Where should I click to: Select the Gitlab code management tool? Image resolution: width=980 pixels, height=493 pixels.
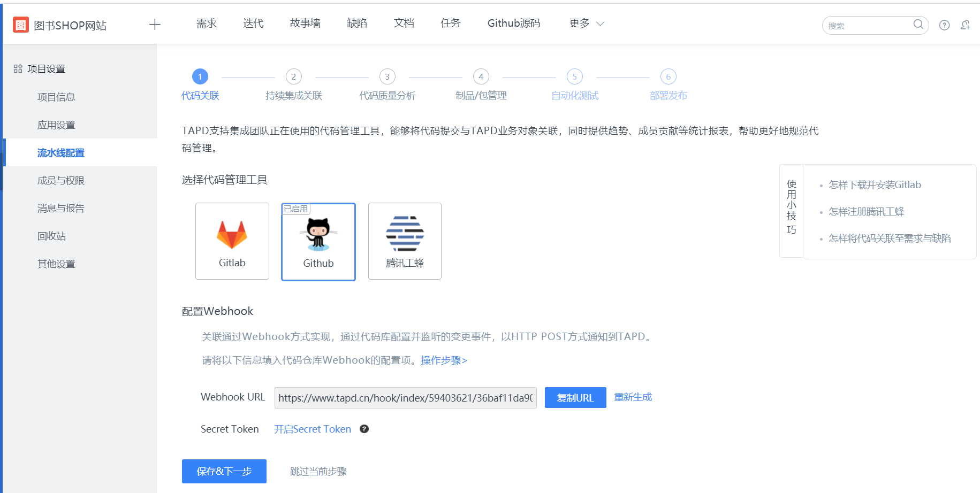[x=232, y=241]
